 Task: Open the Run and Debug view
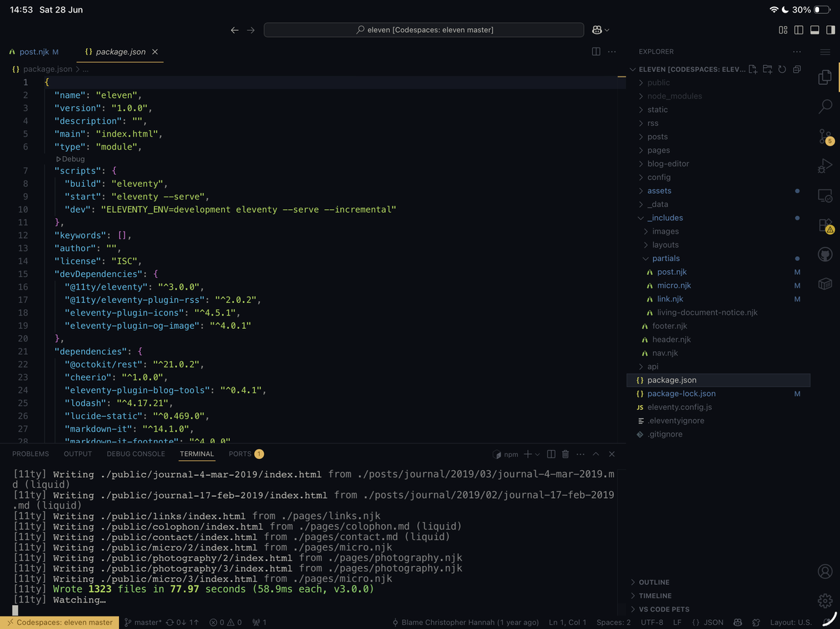pos(825,166)
